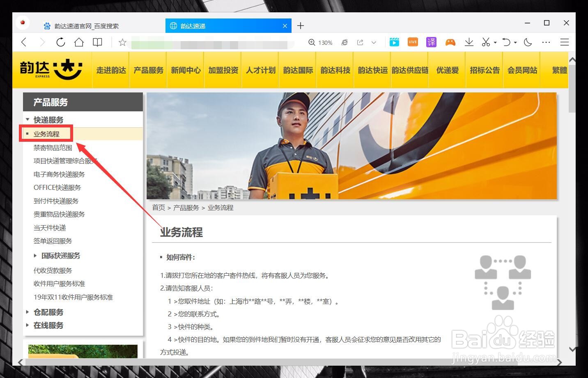Expand the scissors tool dropdown arrow
Screen dimensions: 588x378
pos(495,42)
